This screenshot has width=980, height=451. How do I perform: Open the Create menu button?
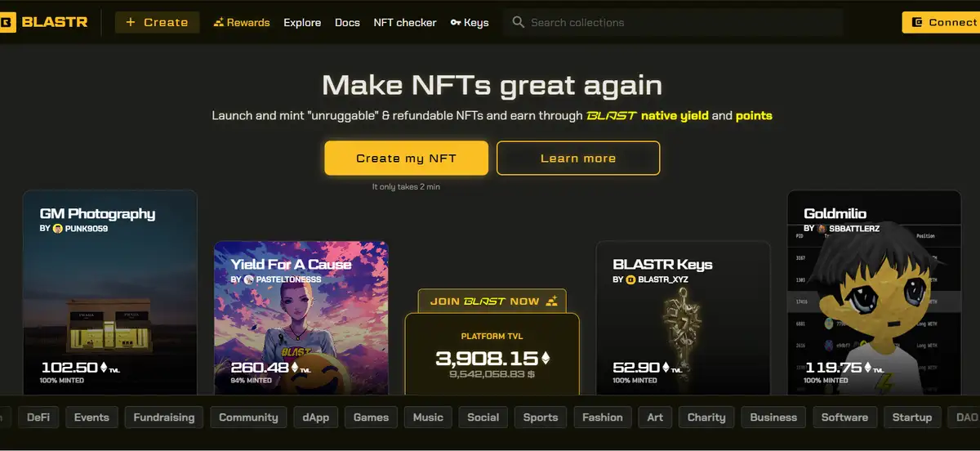tap(157, 22)
